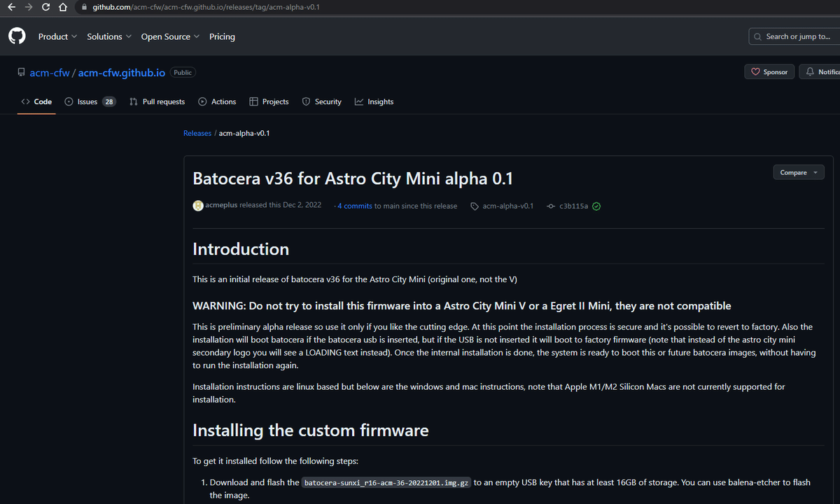This screenshot has height=504, width=840.
Task: Reload the page with the refresh icon
Action: click(x=45, y=7)
